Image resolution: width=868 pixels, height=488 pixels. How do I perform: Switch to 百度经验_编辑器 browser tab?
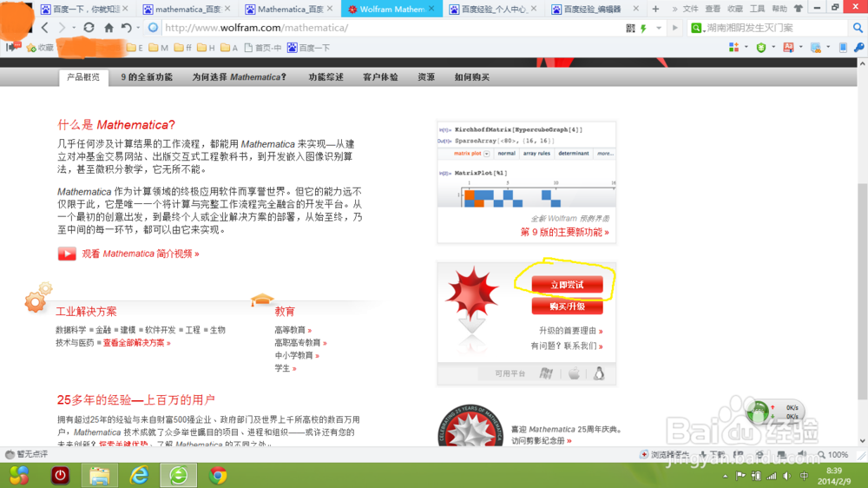point(595,9)
